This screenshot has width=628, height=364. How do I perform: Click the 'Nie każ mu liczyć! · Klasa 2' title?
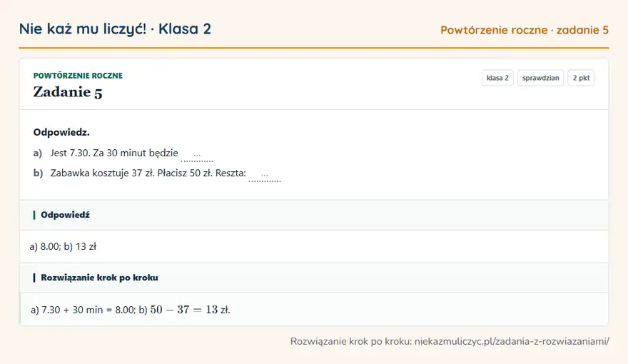click(x=115, y=29)
